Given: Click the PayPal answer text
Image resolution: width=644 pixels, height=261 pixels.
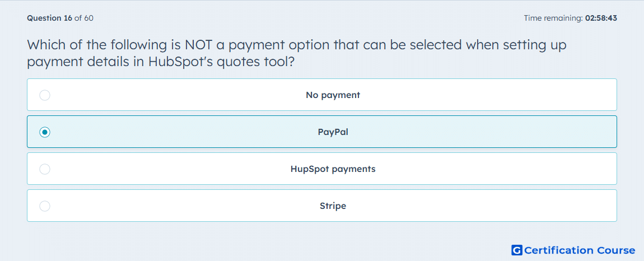Looking at the screenshot, I should click(x=333, y=132).
